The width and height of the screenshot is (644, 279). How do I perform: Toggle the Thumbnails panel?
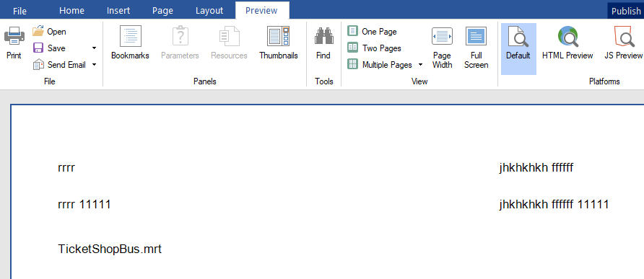click(279, 43)
